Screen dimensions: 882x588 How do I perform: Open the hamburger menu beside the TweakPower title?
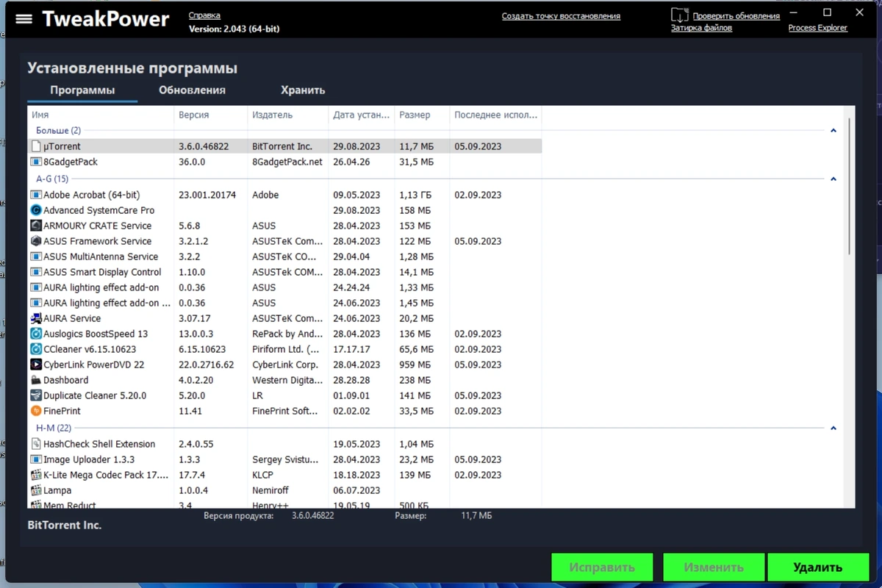pyautogui.click(x=24, y=19)
